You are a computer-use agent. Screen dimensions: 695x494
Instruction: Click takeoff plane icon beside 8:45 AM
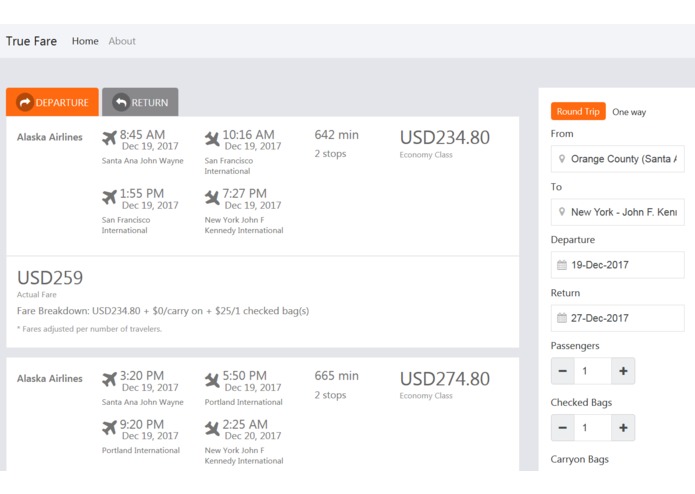point(109,137)
